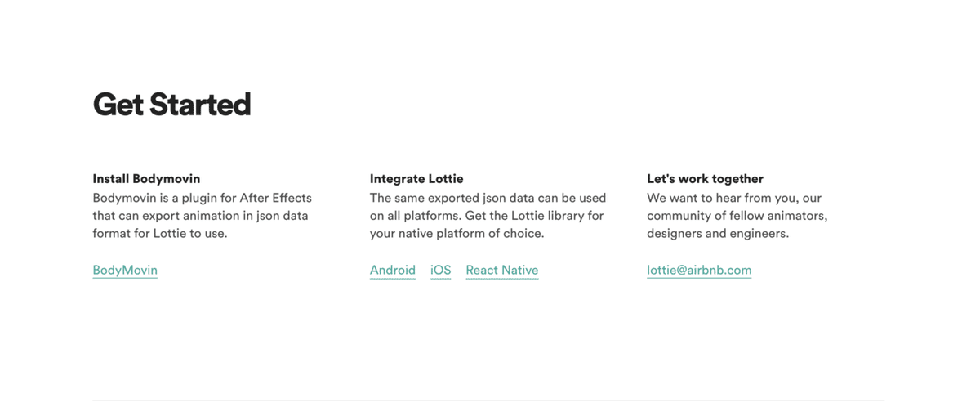Follow the iOS library link

[441, 270]
